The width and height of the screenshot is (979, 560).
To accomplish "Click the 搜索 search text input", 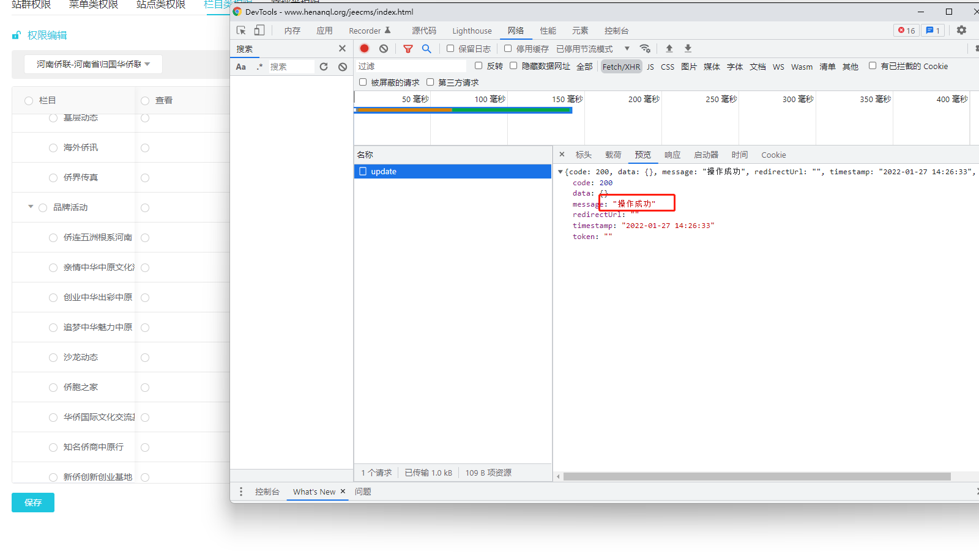I will (x=291, y=67).
